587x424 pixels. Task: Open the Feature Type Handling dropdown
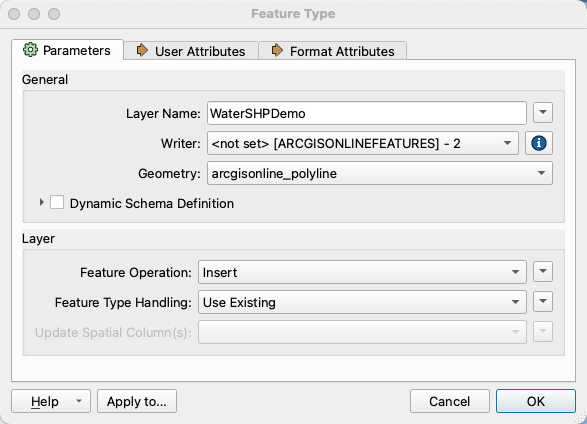click(362, 302)
